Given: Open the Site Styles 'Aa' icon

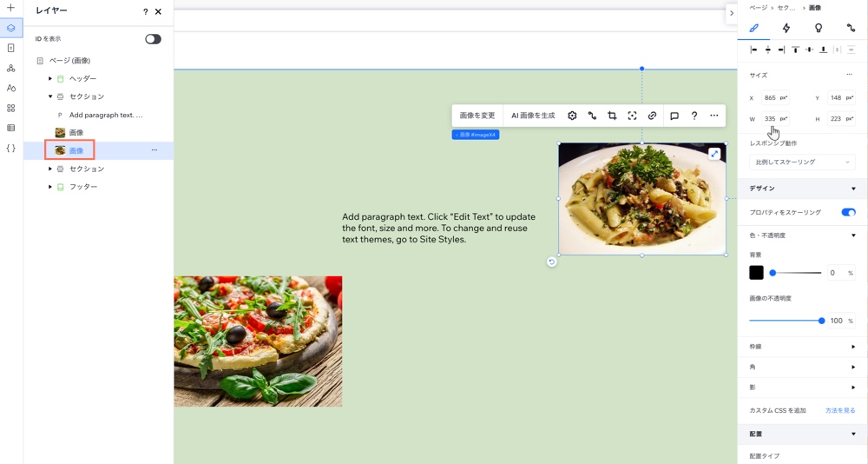Looking at the screenshot, I should tap(10, 88).
